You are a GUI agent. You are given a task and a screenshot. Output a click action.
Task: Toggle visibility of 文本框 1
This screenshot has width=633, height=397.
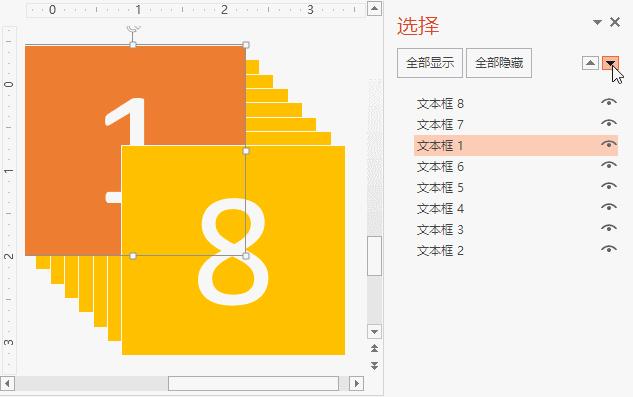tap(609, 144)
